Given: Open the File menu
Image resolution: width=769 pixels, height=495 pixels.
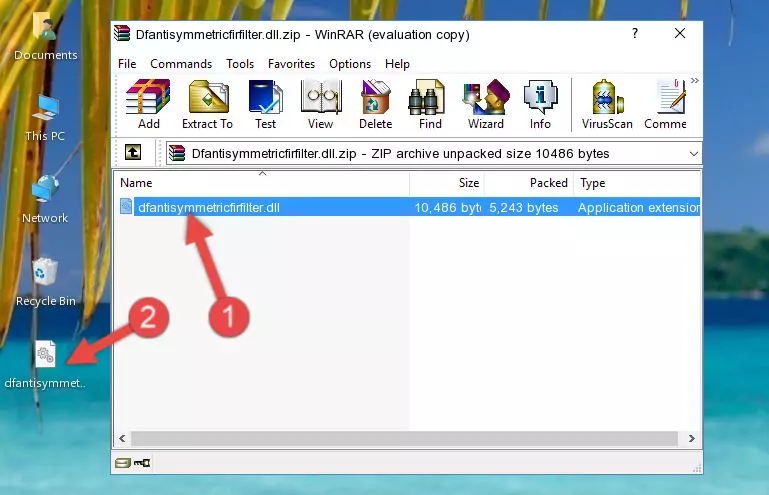Looking at the screenshot, I should pyautogui.click(x=127, y=64).
